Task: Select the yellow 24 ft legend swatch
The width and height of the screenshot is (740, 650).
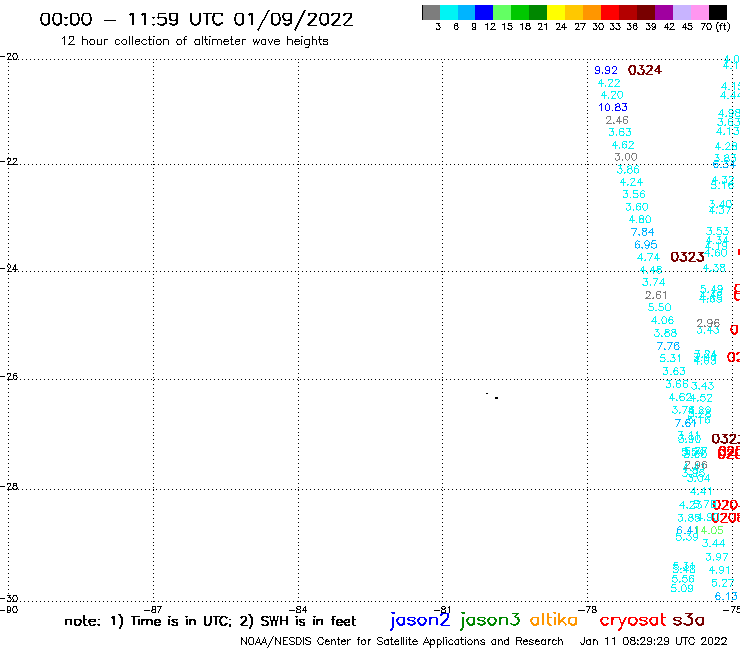Action: [x=556, y=12]
